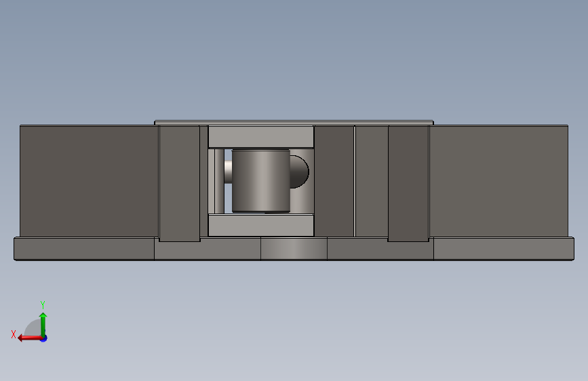Select the large dark block on the far left
Viewport: 588px width, 381px height.
tap(89, 181)
